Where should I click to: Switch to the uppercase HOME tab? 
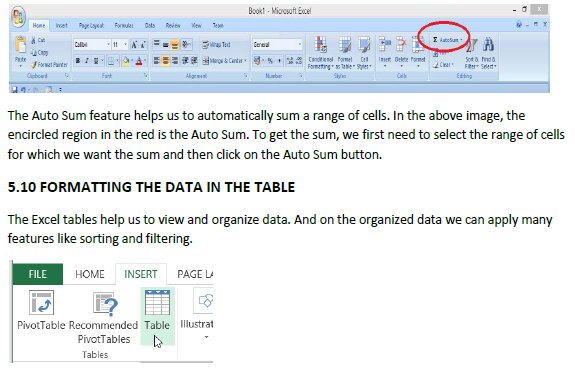pyautogui.click(x=90, y=274)
